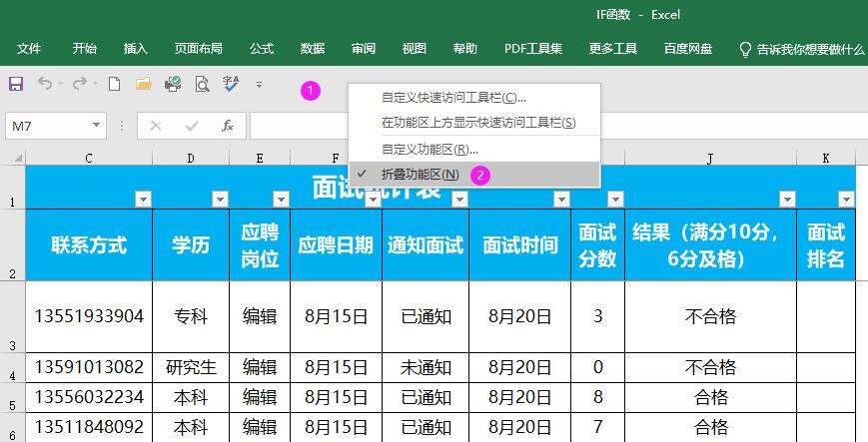Open the 帮助 ribbon tab
The height and width of the screenshot is (442, 868).
[465, 49]
